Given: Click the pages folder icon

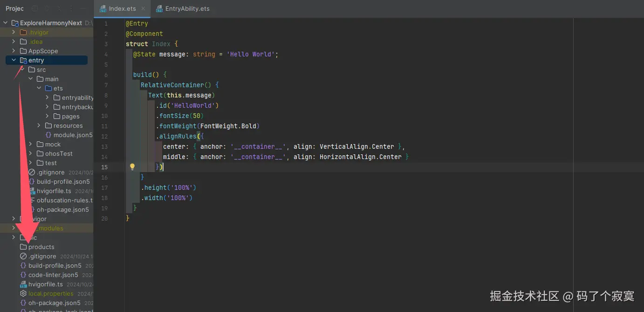Looking at the screenshot, I should [x=57, y=116].
